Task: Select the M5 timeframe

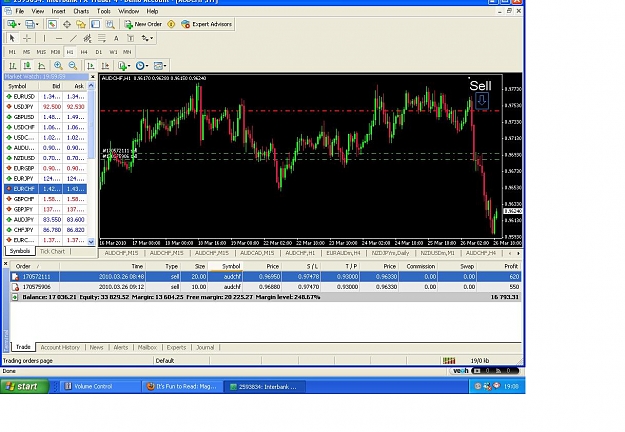Action: [x=26, y=52]
